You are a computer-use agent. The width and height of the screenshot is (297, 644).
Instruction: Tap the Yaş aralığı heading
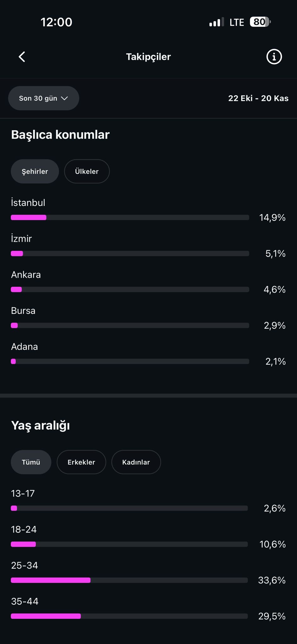[40, 425]
